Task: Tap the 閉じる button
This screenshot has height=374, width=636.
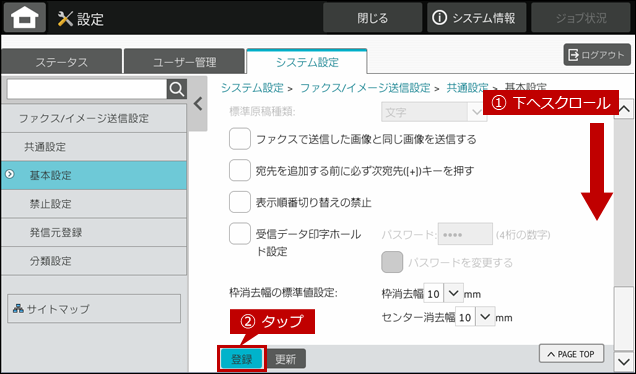Action: coord(372,18)
